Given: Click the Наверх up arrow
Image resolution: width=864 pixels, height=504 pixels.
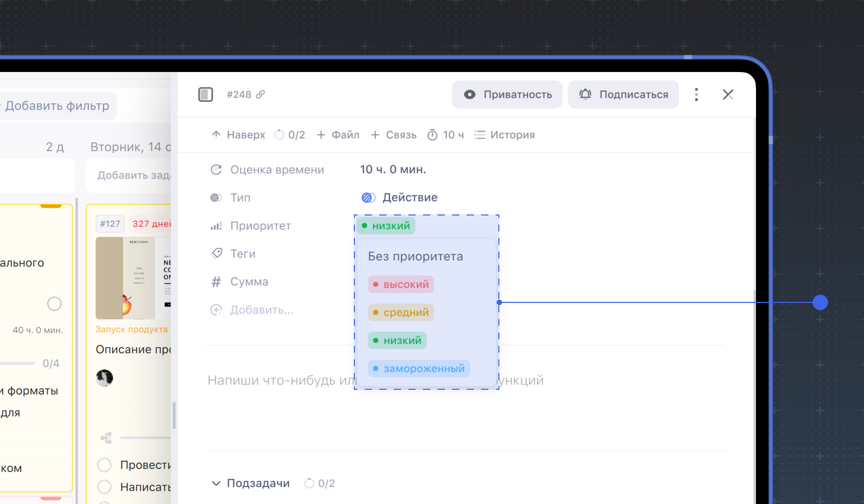Looking at the screenshot, I should click(x=217, y=135).
